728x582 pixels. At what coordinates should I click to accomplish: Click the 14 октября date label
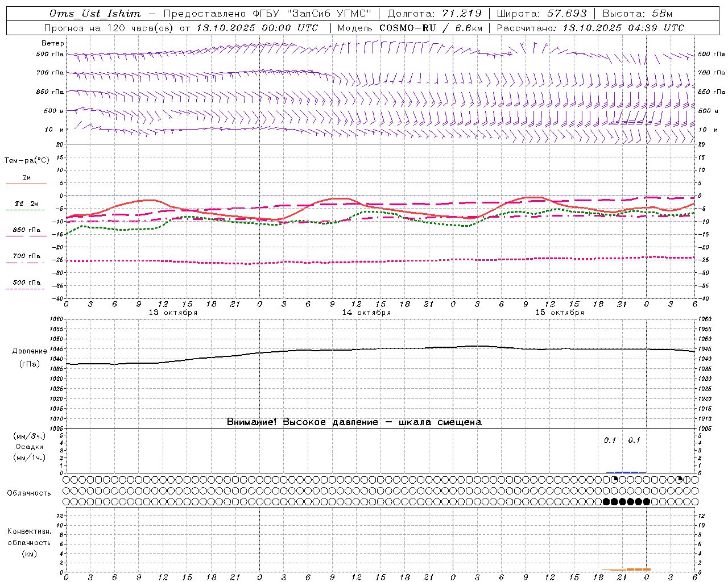(x=366, y=313)
